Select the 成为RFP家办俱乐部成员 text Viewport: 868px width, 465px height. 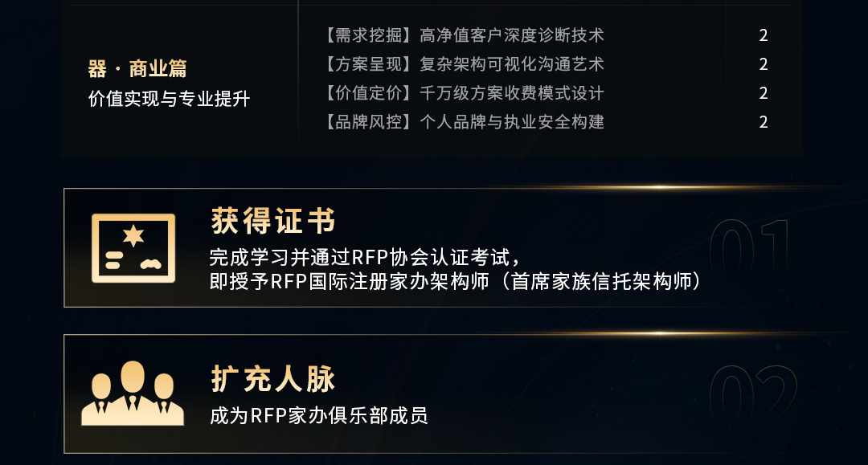[318, 415]
